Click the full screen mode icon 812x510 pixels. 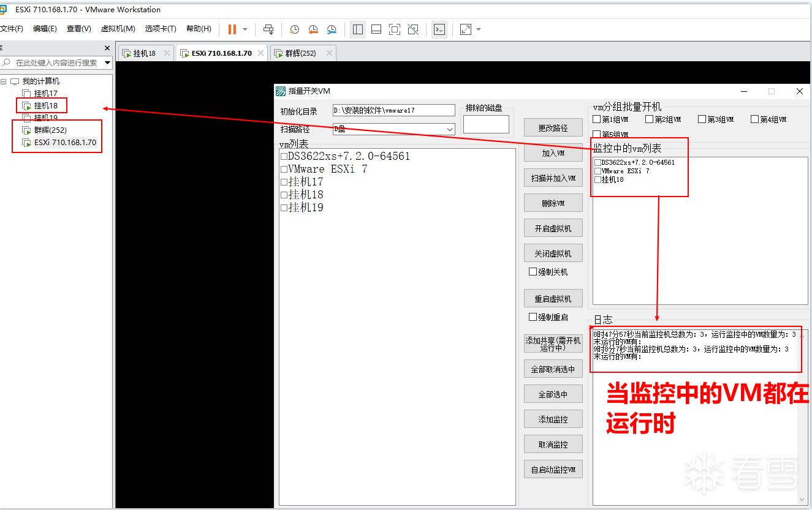click(x=395, y=29)
